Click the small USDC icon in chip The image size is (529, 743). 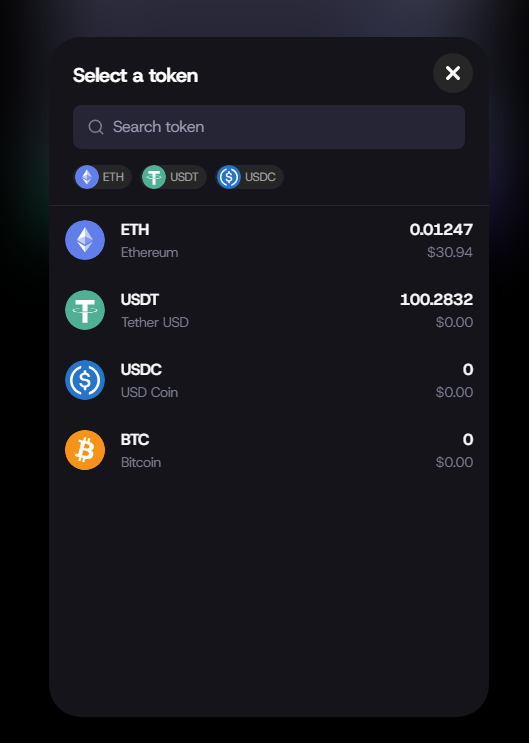pyautogui.click(x=229, y=177)
